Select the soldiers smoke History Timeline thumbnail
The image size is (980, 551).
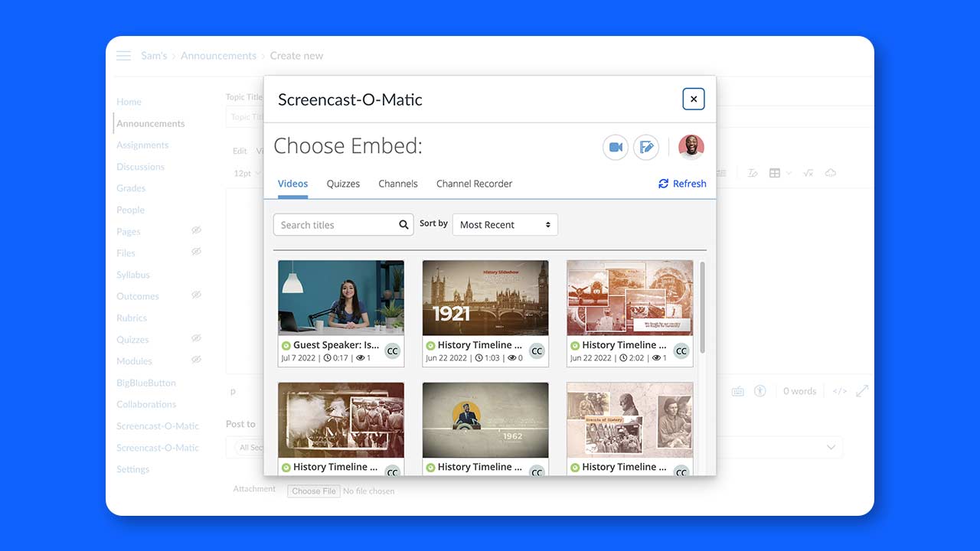tap(341, 419)
